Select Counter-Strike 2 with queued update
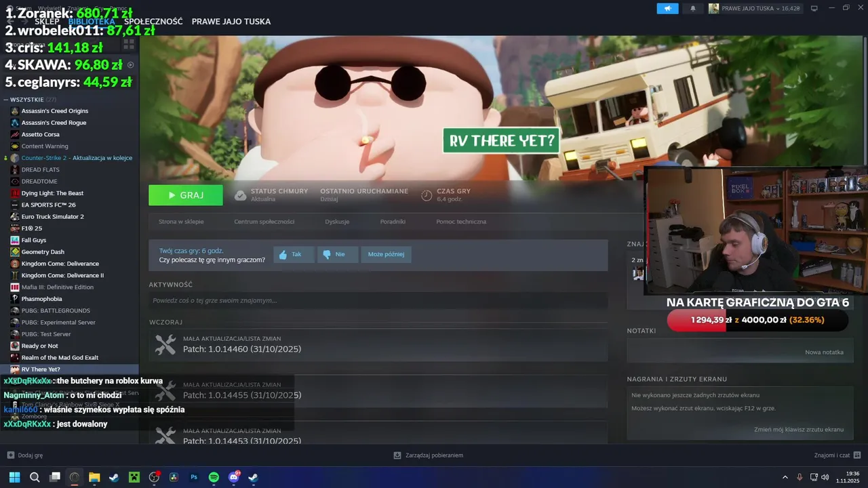 [77, 158]
